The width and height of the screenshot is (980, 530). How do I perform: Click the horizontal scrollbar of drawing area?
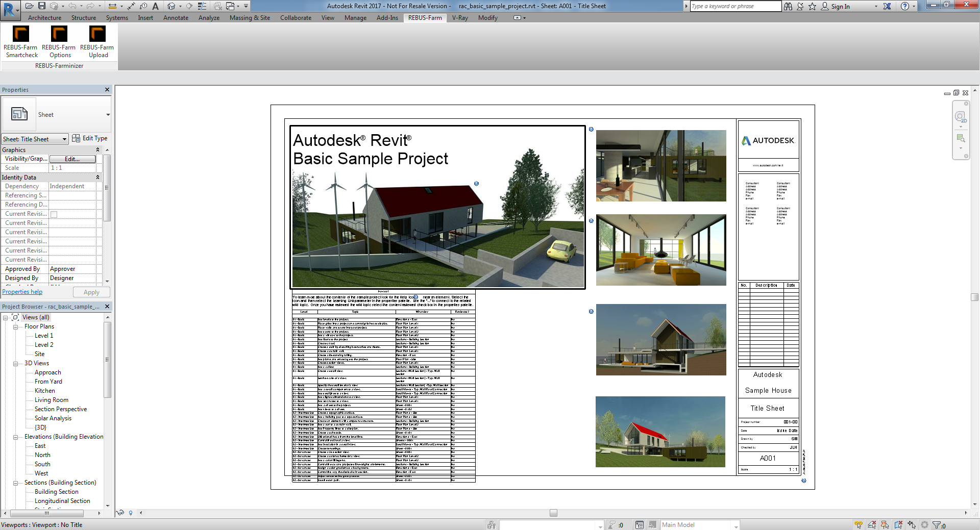pyautogui.click(x=553, y=513)
